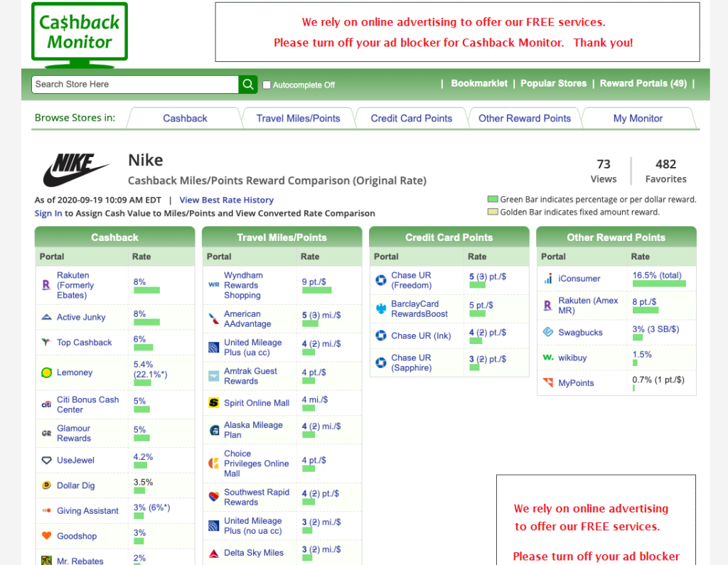The height and width of the screenshot is (565, 728).
Task: Open the Delta Sky Miles link
Action: tap(254, 553)
